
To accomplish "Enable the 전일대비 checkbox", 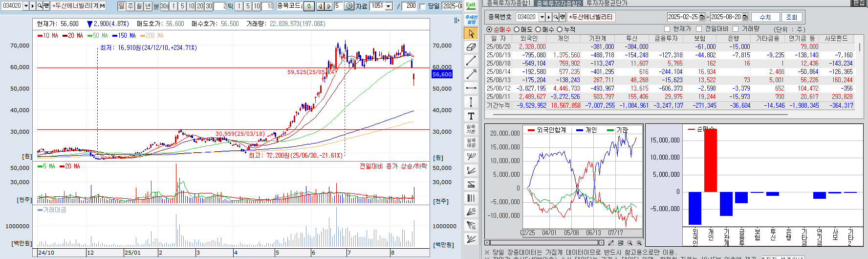I will tap(699, 29).
